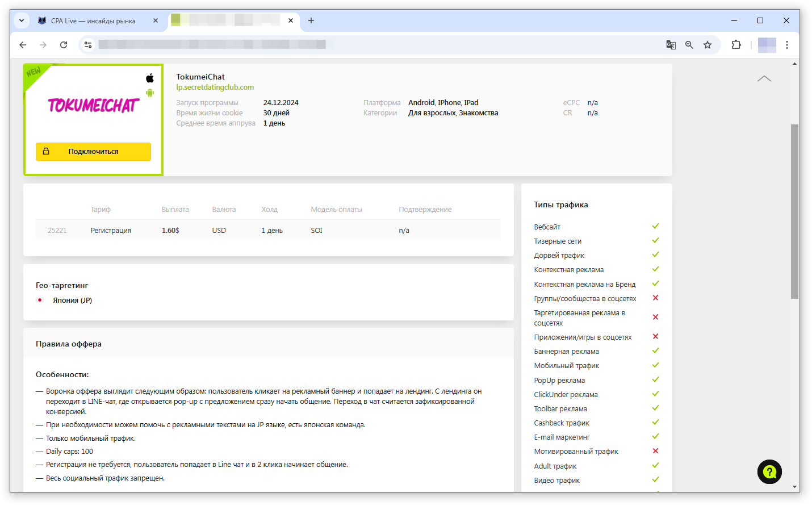Open site information icon in address bar
This screenshot has width=812, height=505.
click(87, 45)
